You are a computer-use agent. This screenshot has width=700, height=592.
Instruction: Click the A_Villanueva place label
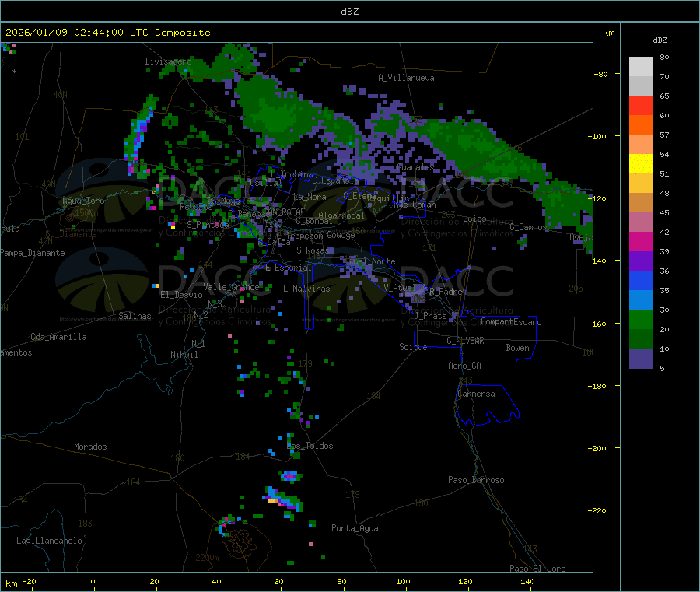pos(406,78)
